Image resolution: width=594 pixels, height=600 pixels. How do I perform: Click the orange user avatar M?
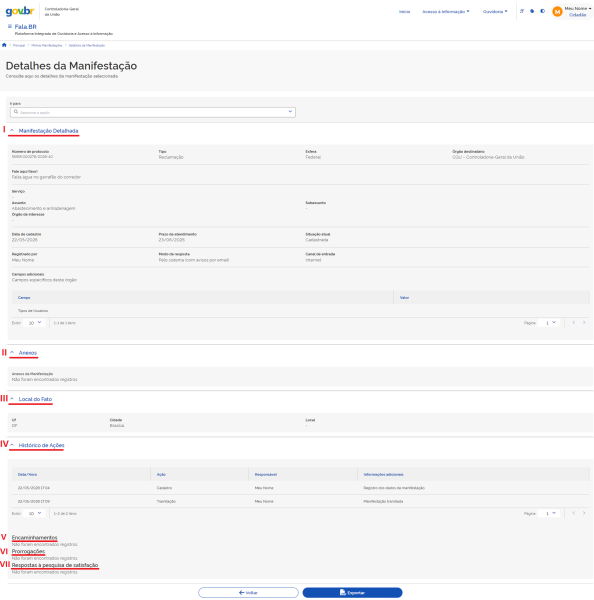[x=557, y=12]
